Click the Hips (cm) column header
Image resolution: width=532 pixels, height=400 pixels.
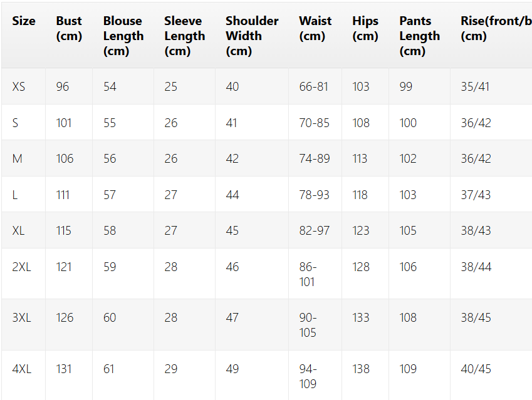[365, 28]
